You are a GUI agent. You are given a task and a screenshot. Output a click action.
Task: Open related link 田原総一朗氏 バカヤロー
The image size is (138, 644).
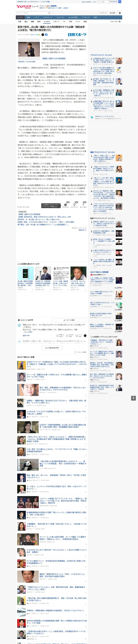tap(46, 222)
